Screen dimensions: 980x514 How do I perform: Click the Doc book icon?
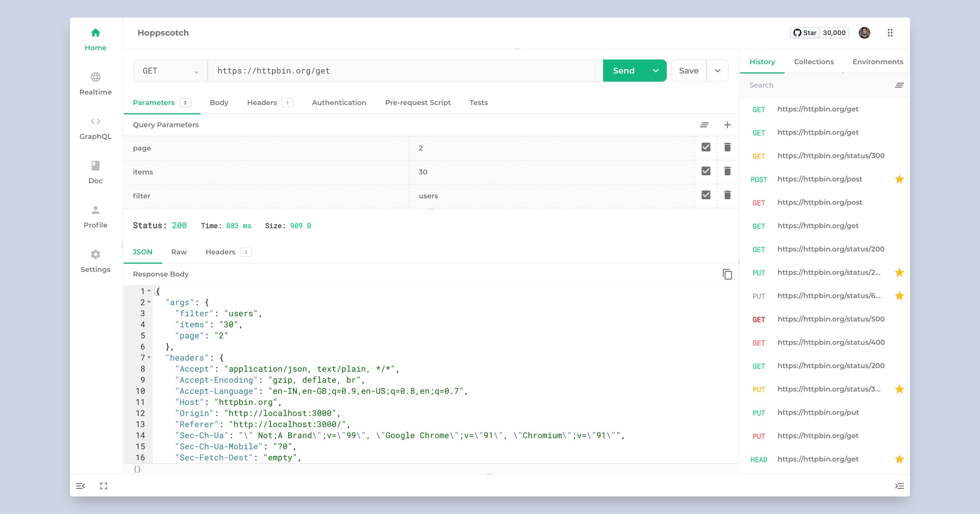tap(95, 166)
